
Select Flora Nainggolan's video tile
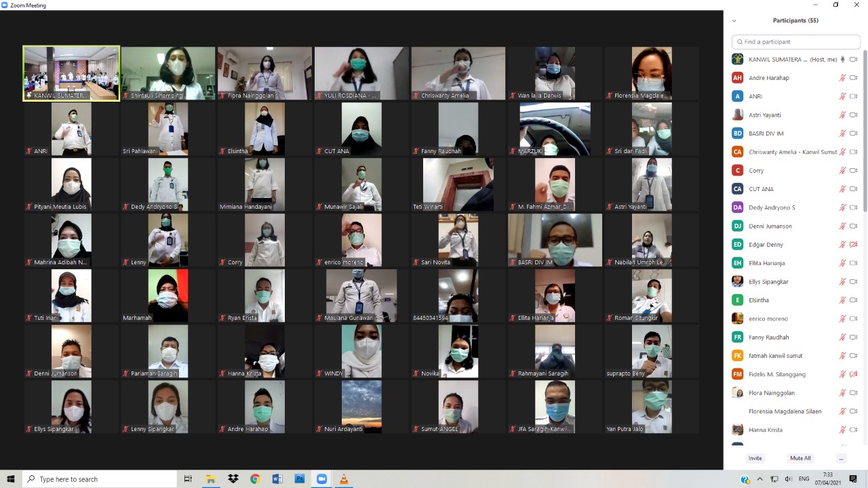point(264,73)
